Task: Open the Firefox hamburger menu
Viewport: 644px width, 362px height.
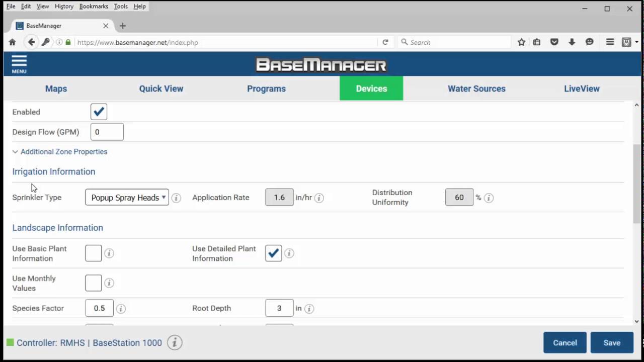Action: click(610, 42)
